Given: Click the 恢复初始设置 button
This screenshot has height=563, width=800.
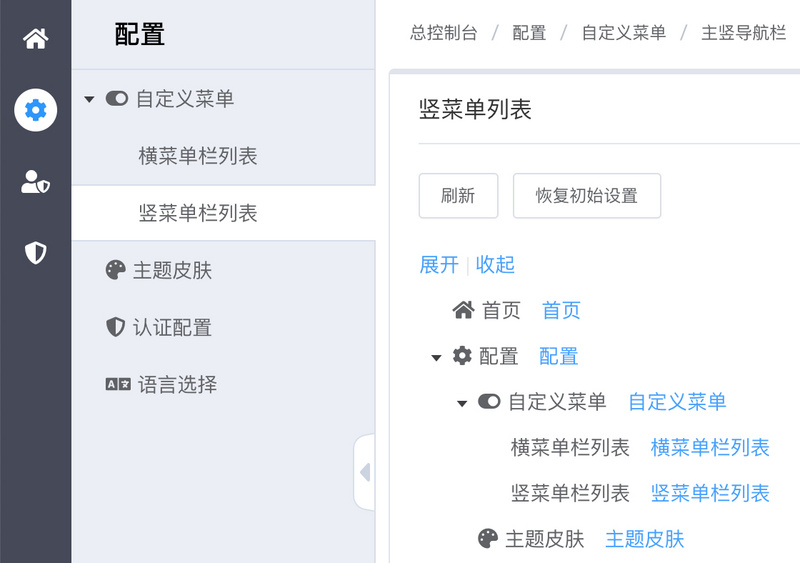Looking at the screenshot, I should (x=587, y=196).
